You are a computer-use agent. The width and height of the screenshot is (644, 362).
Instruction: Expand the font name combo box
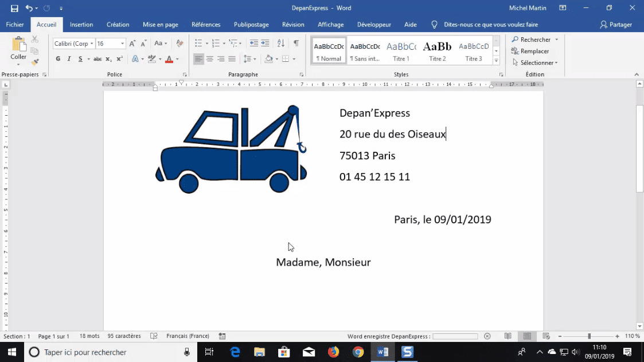(x=92, y=44)
